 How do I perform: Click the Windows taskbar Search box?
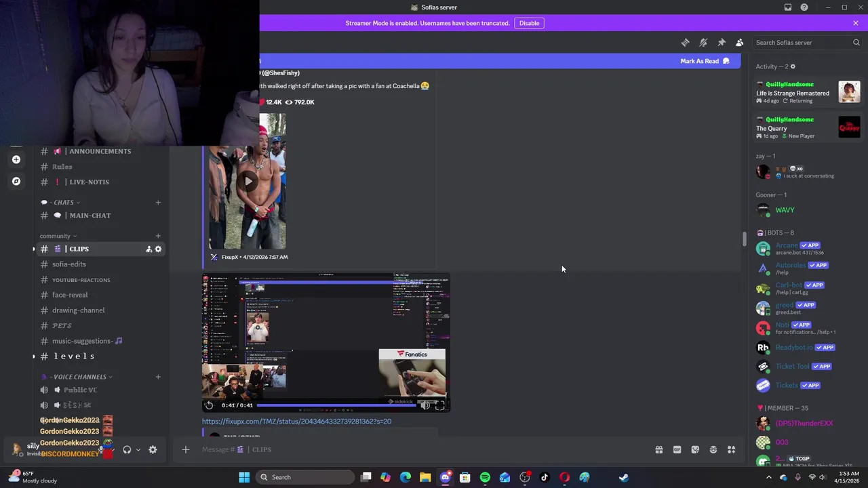(304, 477)
